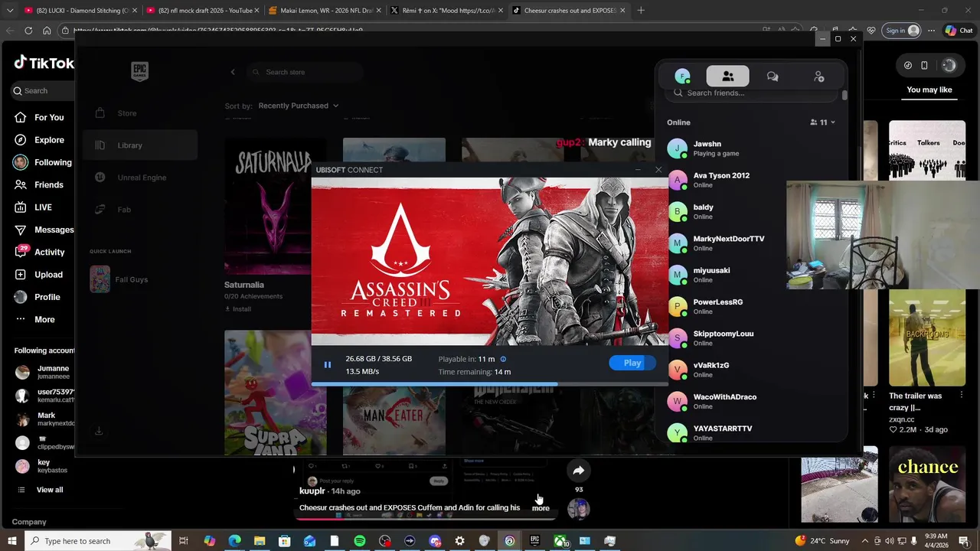
Task: Click the Epic launcher downloads icon
Action: (99, 432)
